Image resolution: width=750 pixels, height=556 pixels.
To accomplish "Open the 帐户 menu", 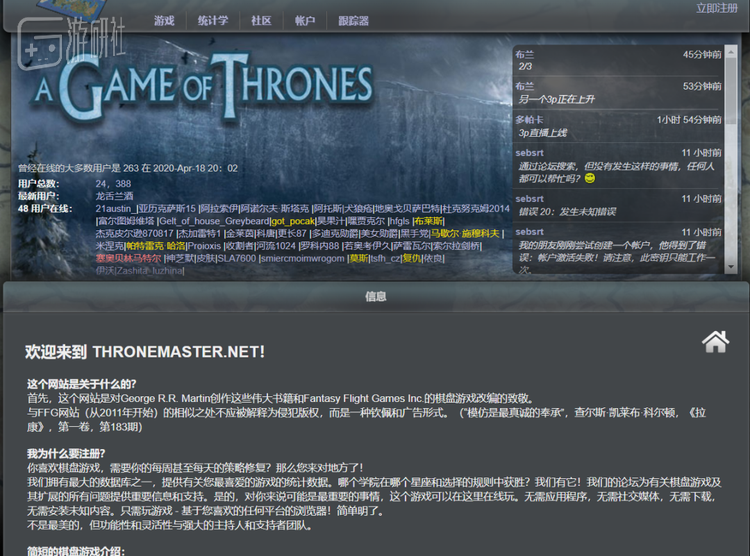I will (305, 21).
